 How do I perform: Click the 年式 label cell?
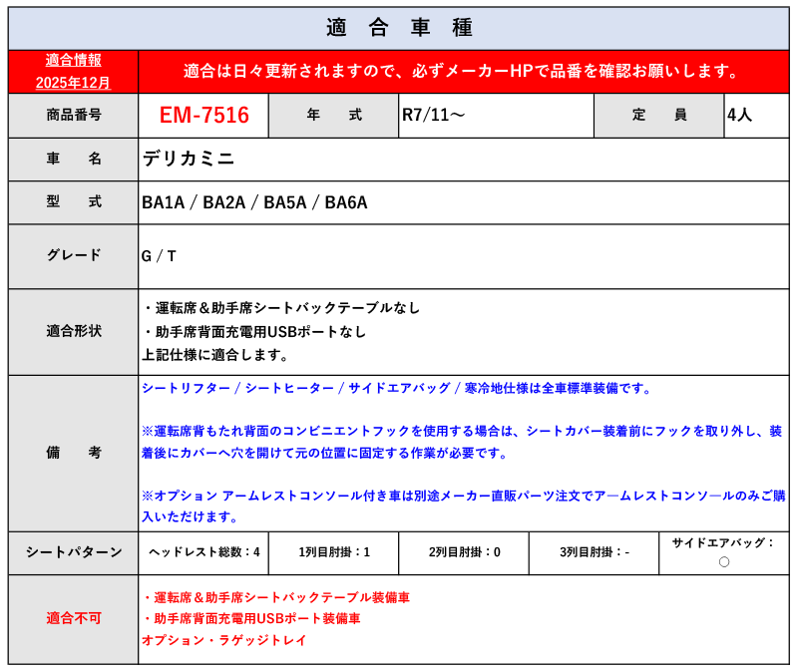[x=333, y=116]
